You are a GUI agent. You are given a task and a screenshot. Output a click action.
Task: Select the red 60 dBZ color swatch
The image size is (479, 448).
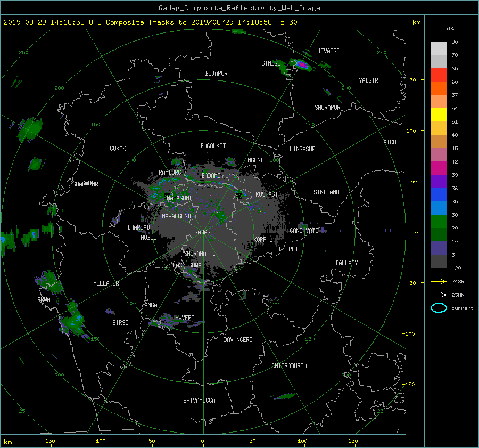(x=439, y=75)
